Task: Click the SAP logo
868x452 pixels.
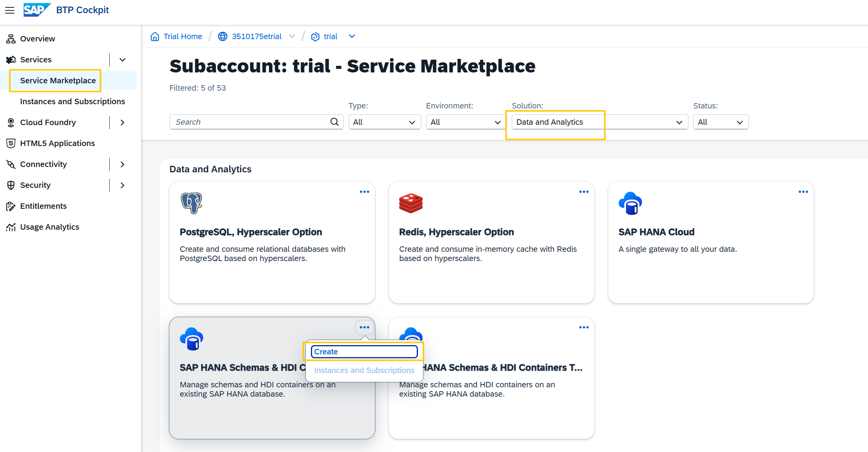Action: (37, 10)
